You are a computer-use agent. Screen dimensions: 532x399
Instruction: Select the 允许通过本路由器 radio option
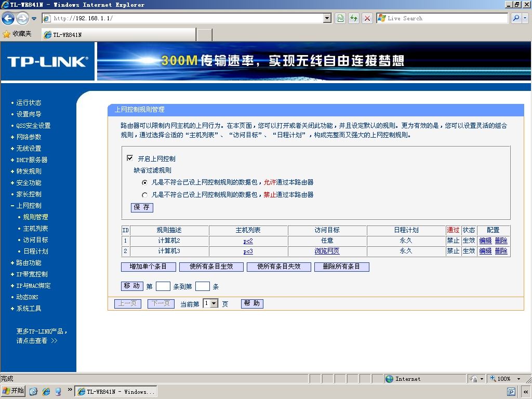click(x=144, y=182)
